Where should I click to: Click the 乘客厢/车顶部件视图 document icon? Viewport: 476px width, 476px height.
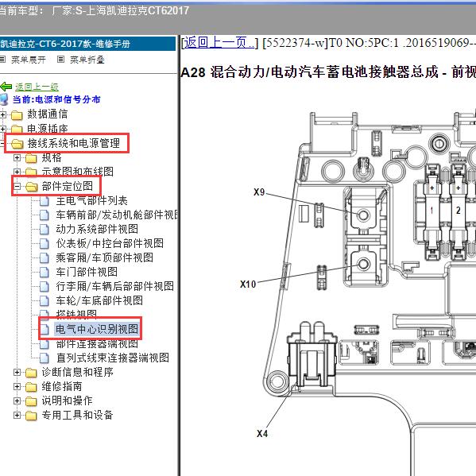(45, 258)
